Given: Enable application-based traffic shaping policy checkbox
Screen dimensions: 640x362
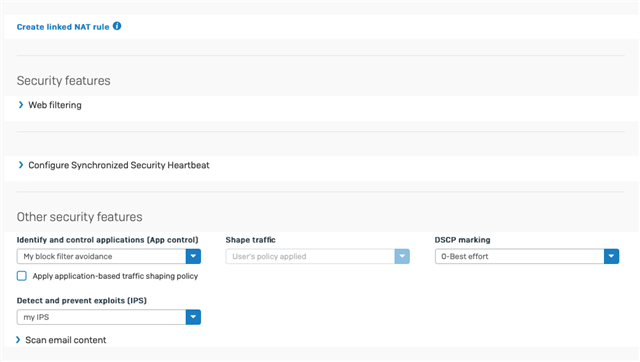Looking at the screenshot, I should point(22,276).
